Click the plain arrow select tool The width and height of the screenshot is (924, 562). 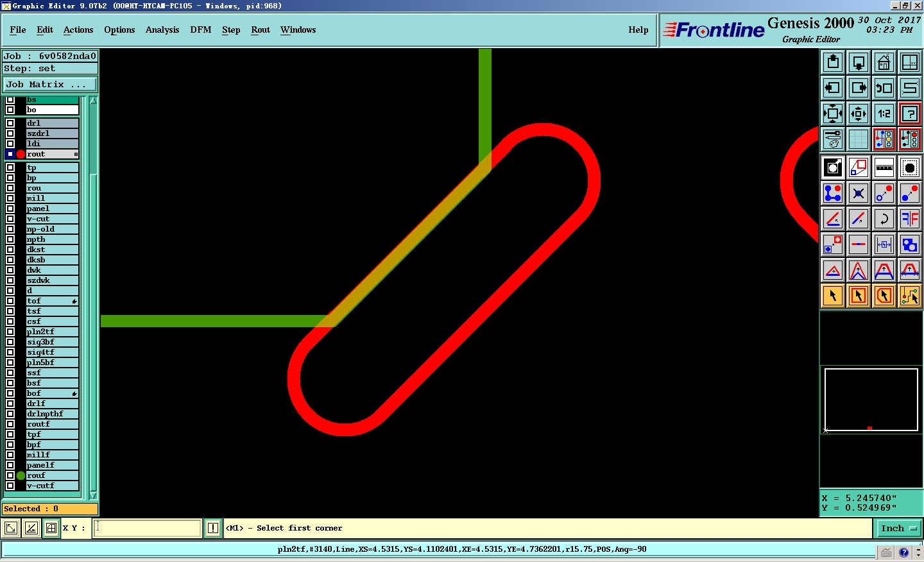[x=833, y=296]
